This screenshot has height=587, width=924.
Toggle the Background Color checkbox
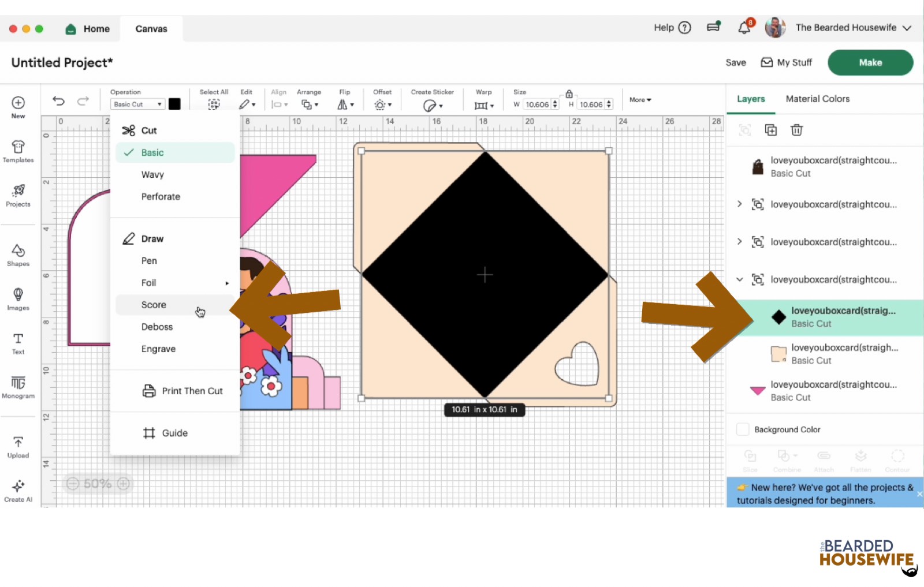743,429
